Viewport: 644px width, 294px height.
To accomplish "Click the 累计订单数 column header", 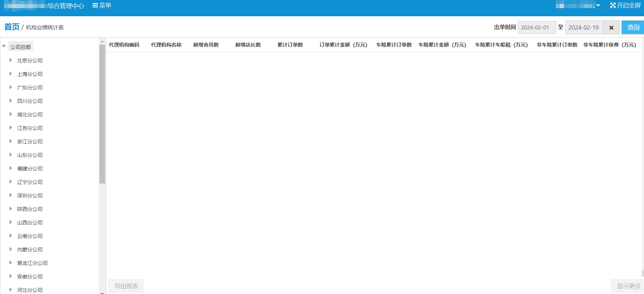I will 290,45.
